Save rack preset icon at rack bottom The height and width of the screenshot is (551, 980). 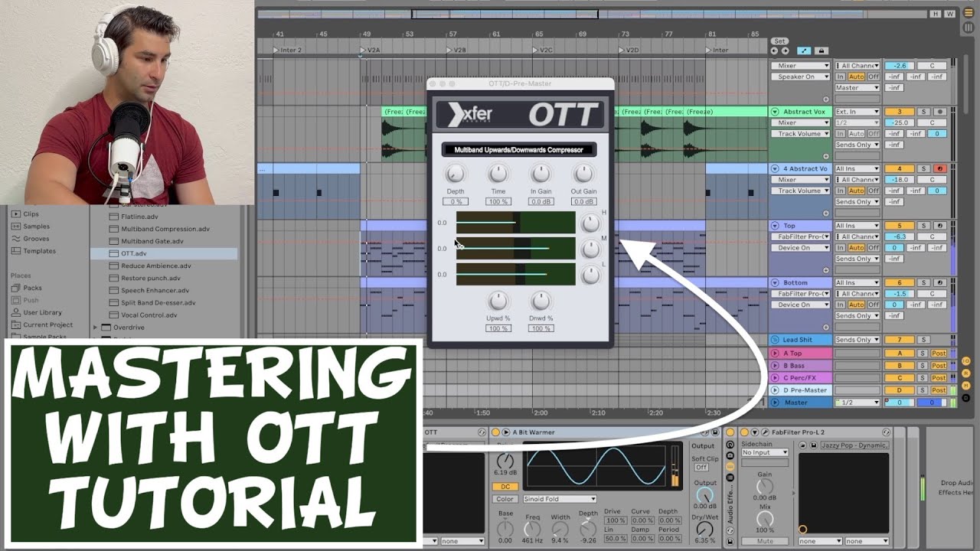[x=730, y=542]
